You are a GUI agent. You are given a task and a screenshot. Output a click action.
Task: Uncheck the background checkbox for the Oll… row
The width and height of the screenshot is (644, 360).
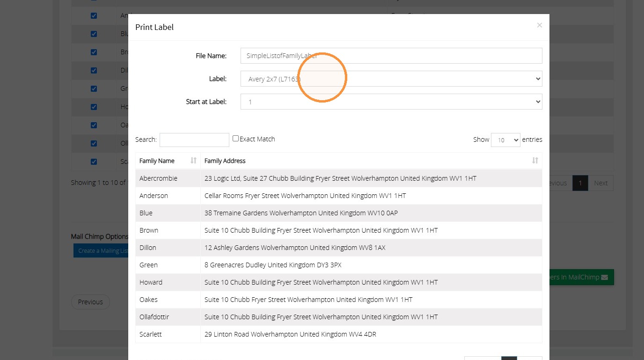(94, 143)
